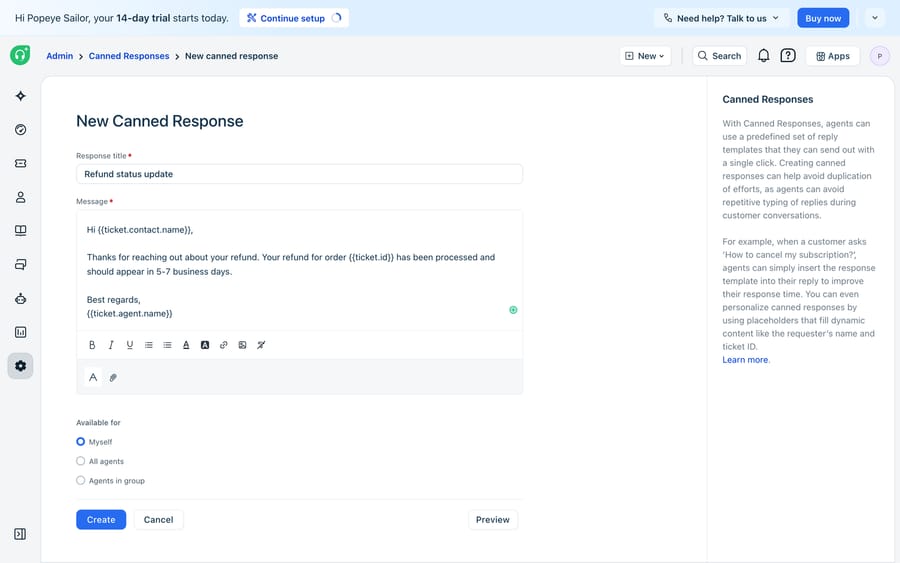Open the 'Learn more' link
900x563 pixels.
745,360
